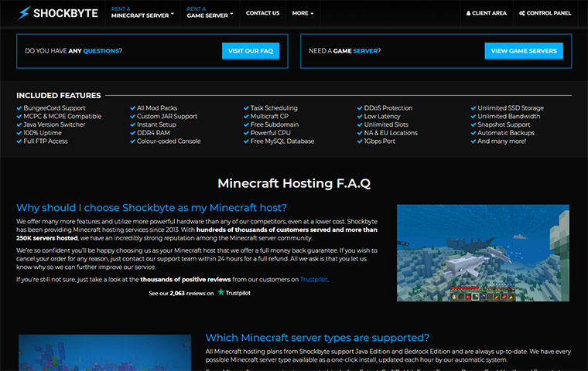
Task: Click checkmark beside DDoS Protection
Action: coord(360,108)
